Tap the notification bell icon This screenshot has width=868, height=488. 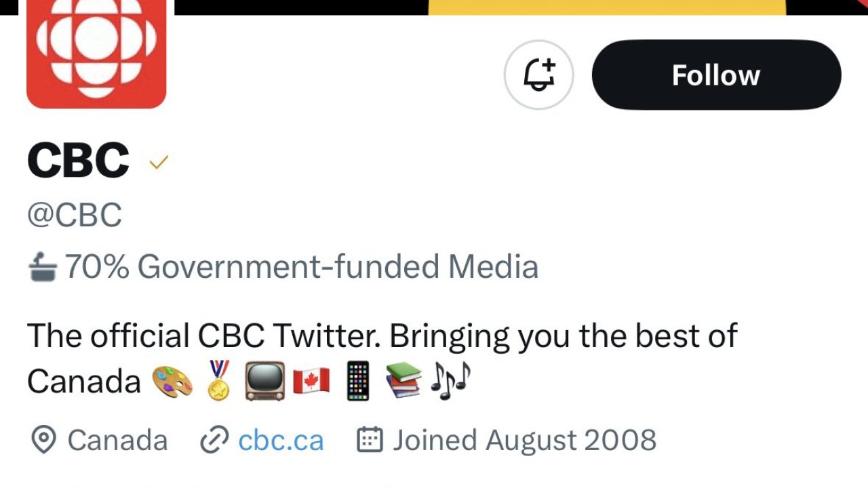coord(539,75)
